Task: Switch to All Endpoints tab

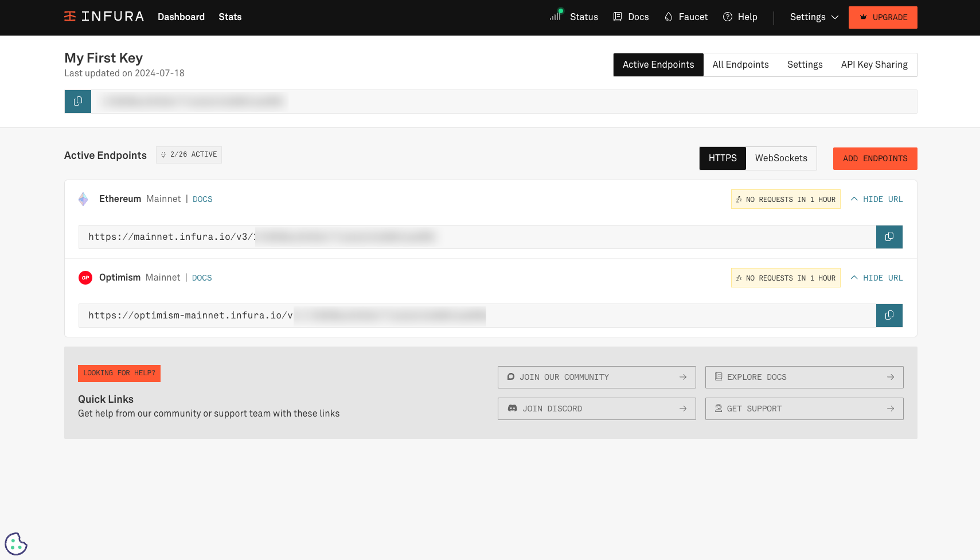Action: pyautogui.click(x=740, y=64)
